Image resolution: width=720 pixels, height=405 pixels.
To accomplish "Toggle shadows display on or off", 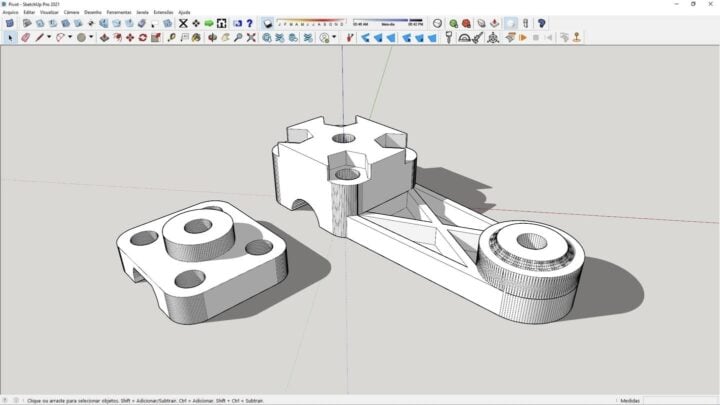I will [x=268, y=23].
